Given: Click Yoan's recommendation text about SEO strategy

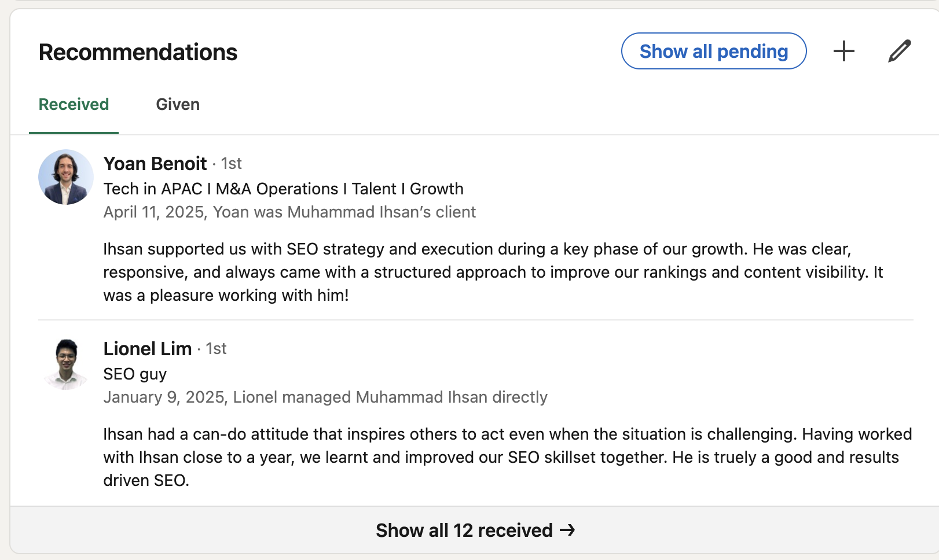Looking at the screenshot, I should [492, 272].
